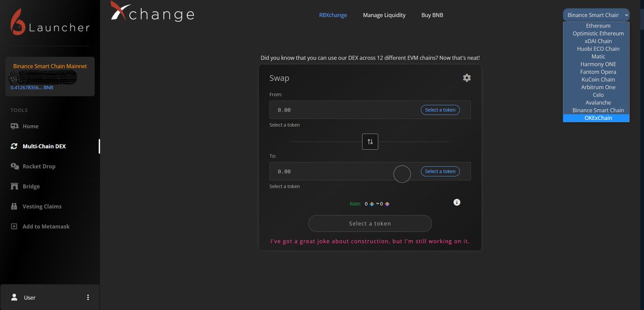Select Matic from chain list
Screen dimensions: 644x310
point(596,56)
